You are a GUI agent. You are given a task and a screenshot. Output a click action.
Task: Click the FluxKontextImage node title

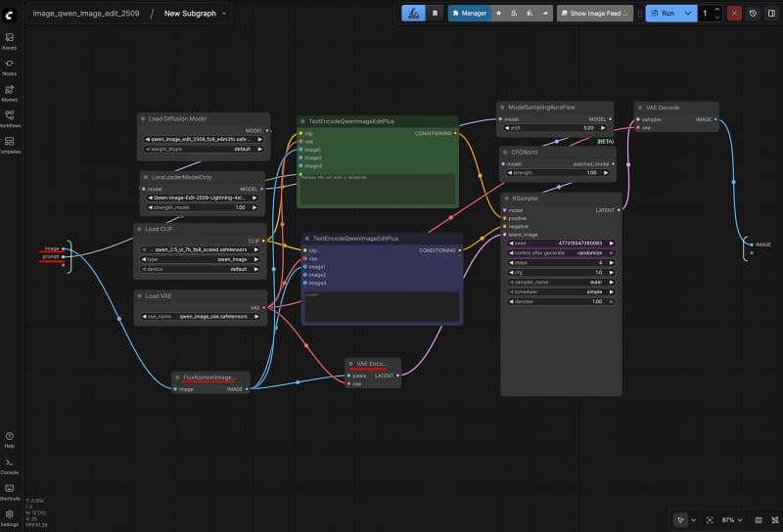pos(207,377)
